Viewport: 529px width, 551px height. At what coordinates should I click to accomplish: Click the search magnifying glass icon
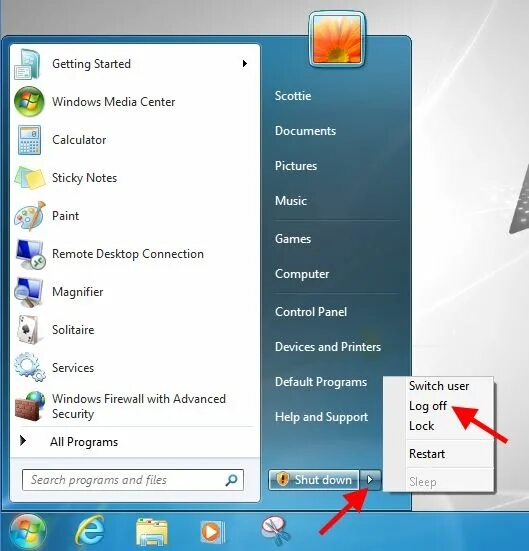pos(231,480)
